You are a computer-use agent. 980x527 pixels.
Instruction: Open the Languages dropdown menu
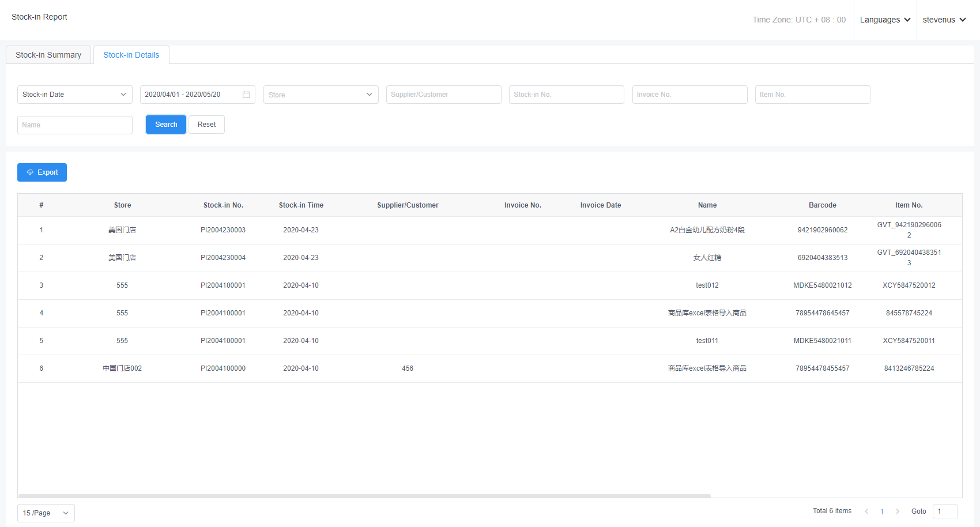coord(885,20)
